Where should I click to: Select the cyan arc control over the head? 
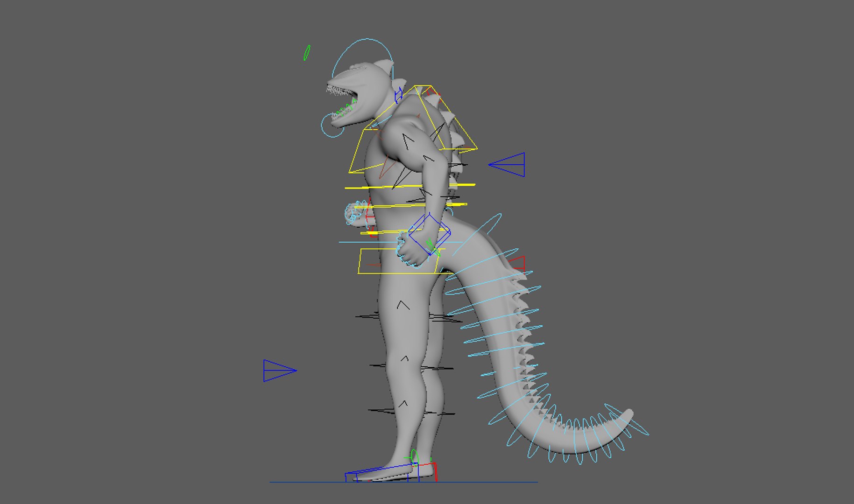(363, 58)
